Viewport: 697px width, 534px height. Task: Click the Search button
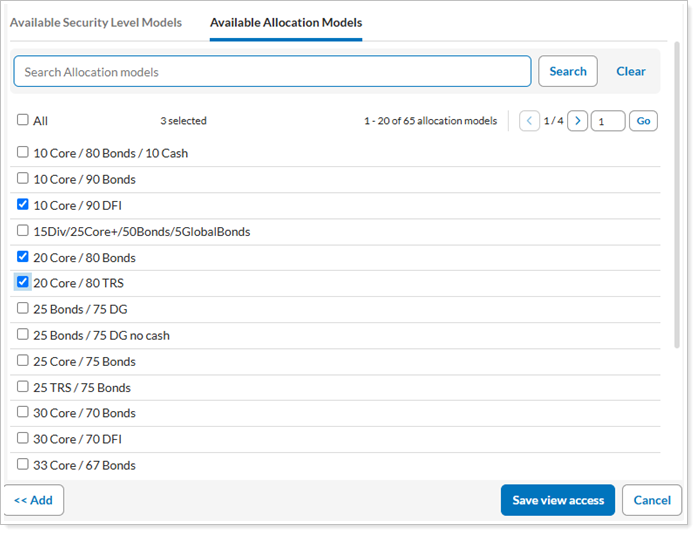click(x=568, y=71)
